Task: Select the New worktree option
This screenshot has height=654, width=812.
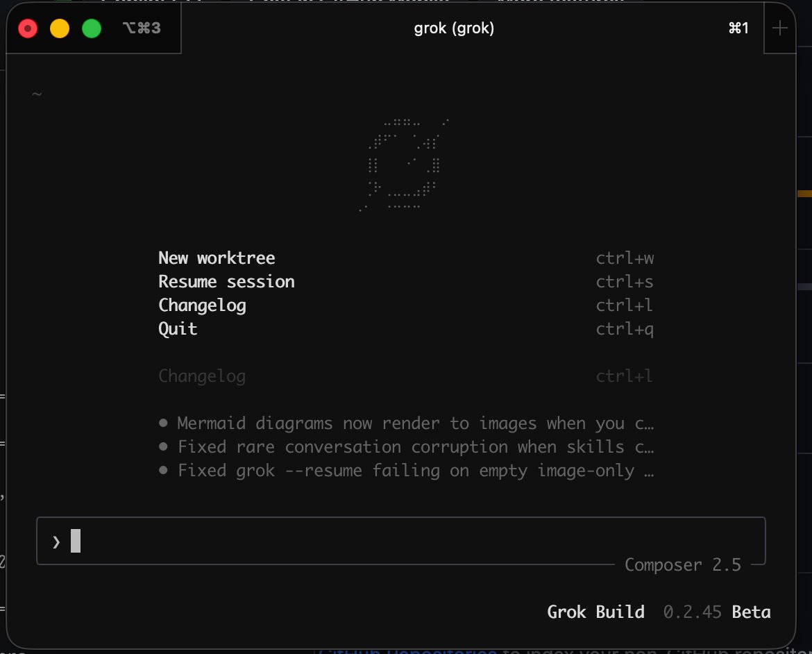Action: coord(217,258)
